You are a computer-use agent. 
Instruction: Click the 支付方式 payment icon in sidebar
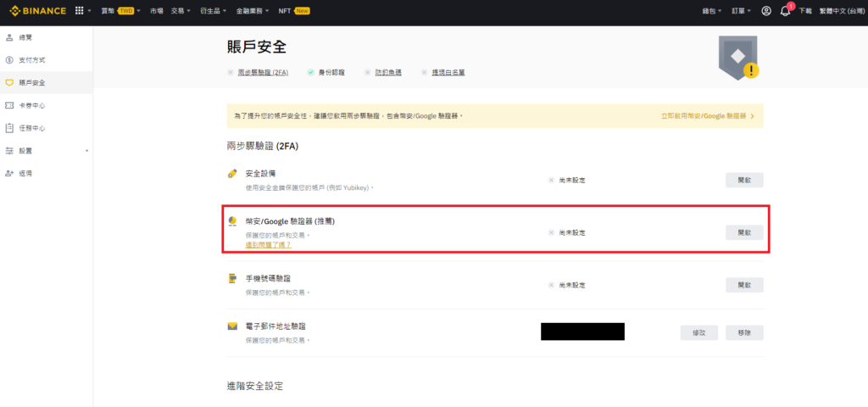click(x=9, y=60)
